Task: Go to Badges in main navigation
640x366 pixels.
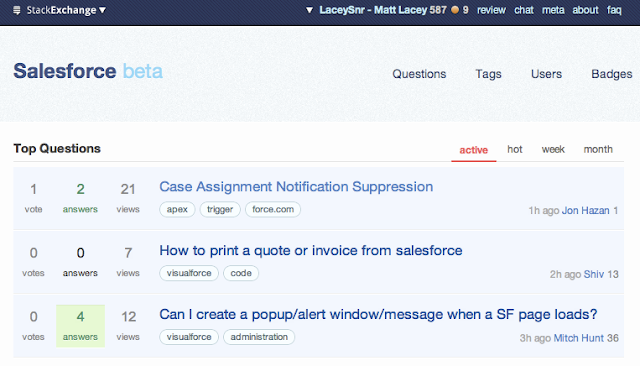Action: (x=611, y=74)
